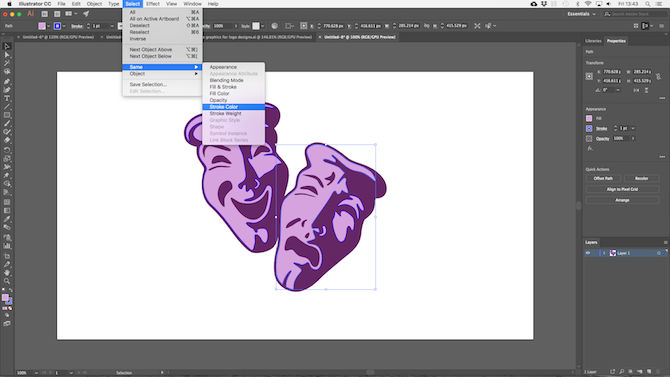Select the Type tool in the toolbar

point(7,98)
